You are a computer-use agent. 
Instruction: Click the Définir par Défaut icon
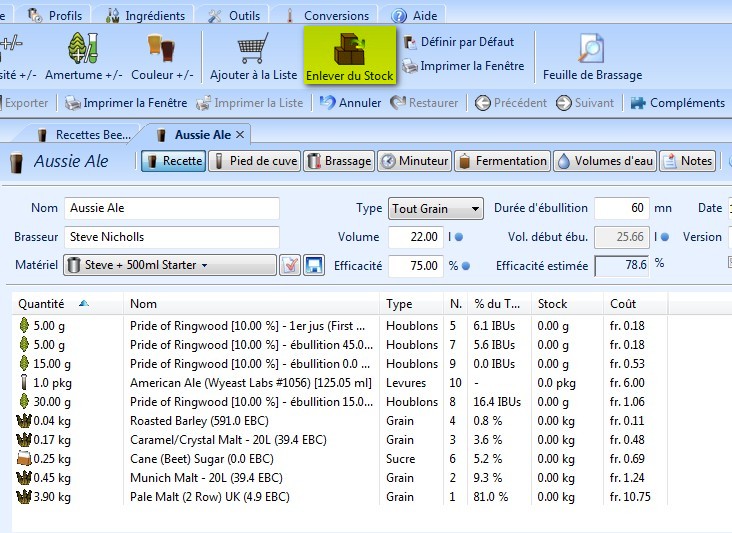tap(411, 42)
